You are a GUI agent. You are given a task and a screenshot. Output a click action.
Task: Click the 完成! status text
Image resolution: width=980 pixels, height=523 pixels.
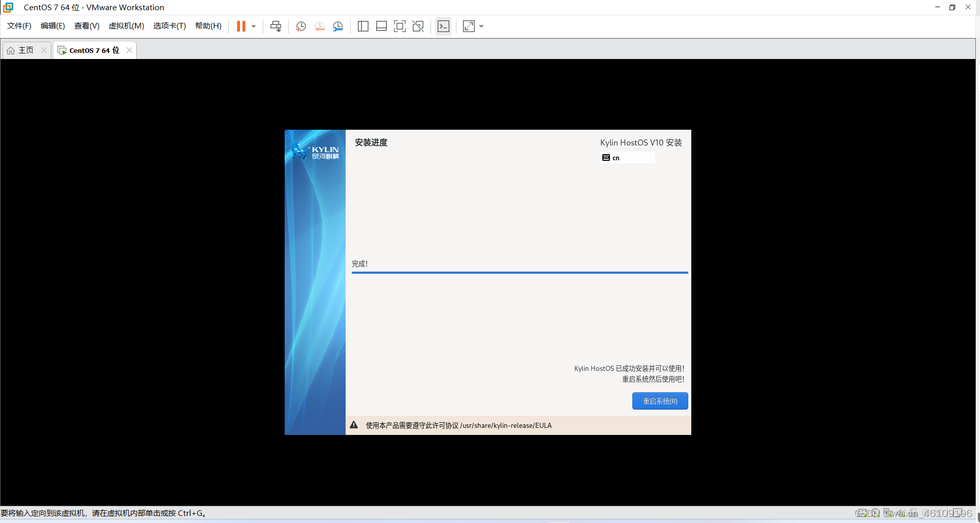pyautogui.click(x=359, y=264)
